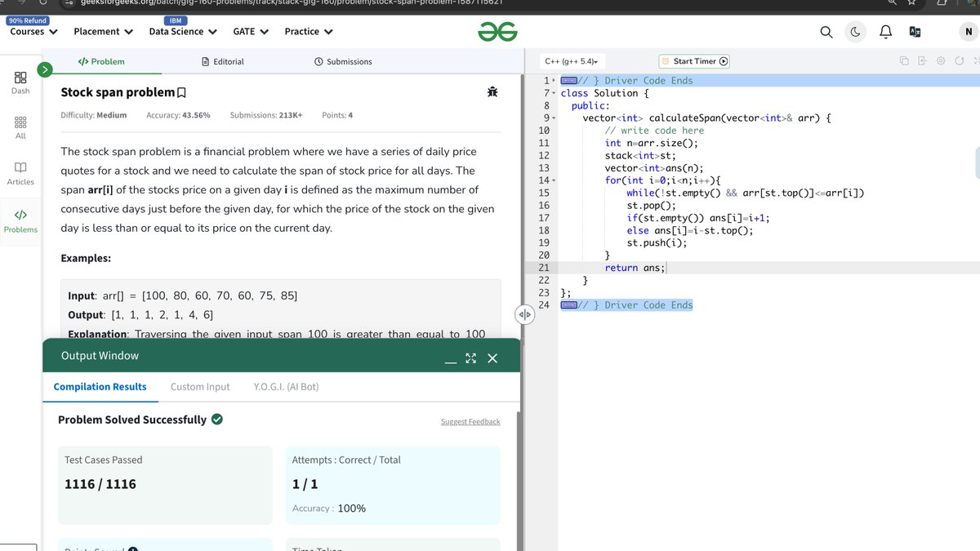Collapse calculateSpan function fold at line 9
Viewport: 980px width, 551px height.
click(554, 118)
